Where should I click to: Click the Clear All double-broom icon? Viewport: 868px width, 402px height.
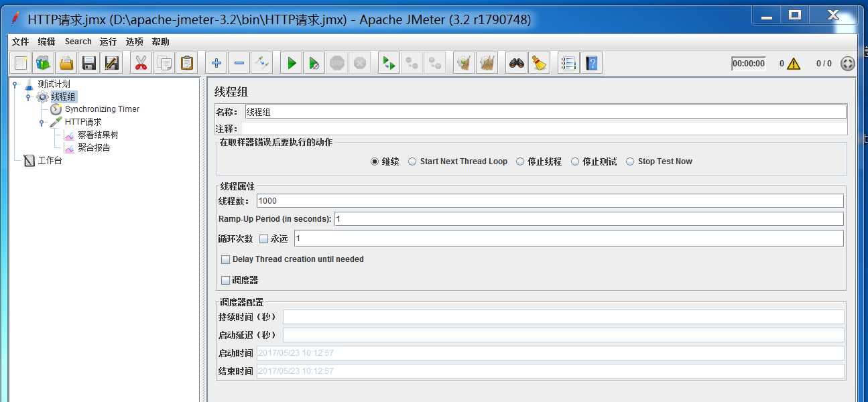pos(486,64)
